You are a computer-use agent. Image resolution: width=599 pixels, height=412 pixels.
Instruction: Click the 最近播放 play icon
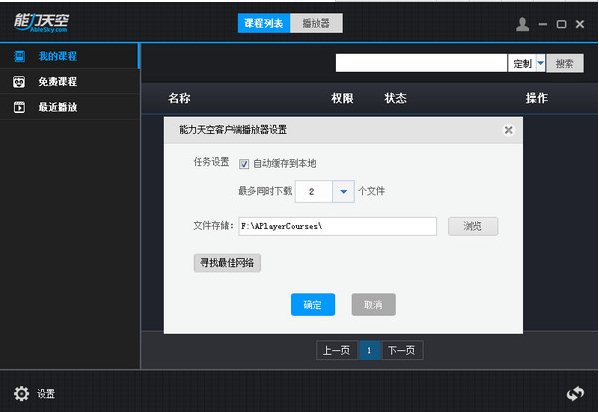[x=19, y=107]
